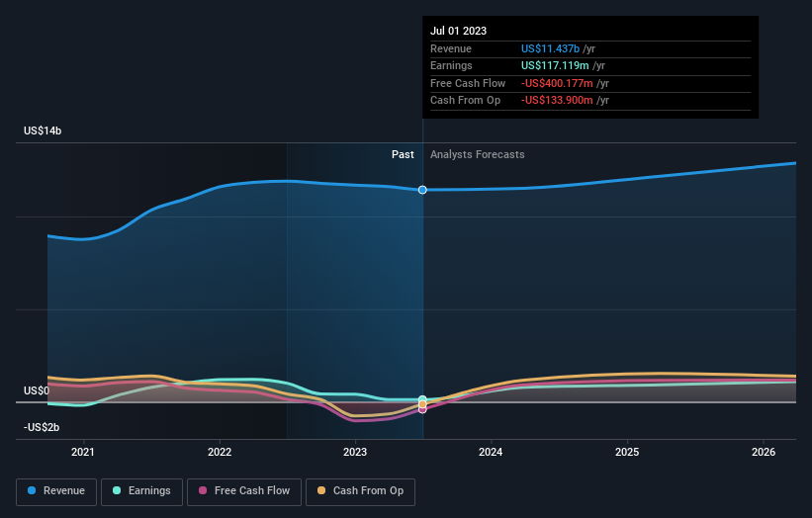This screenshot has height=518, width=812.
Task: Click the 2026 x-axis label
Action: [764, 452]
